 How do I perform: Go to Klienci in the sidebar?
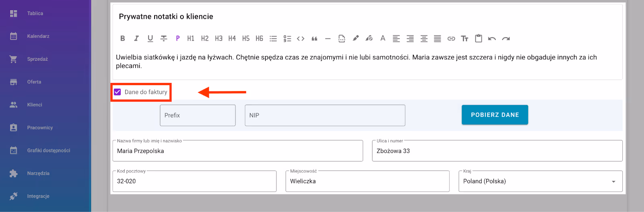tap(35, 105)
